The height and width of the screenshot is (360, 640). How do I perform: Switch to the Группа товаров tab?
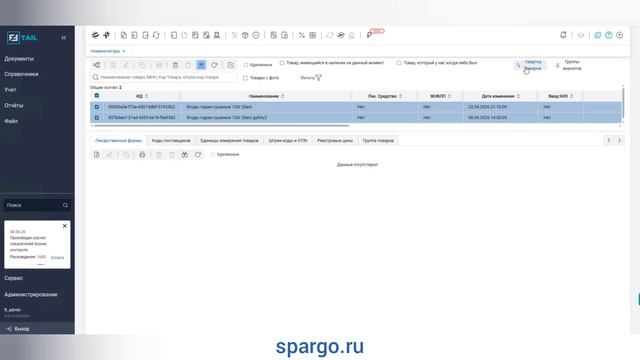tap(378, 141)
